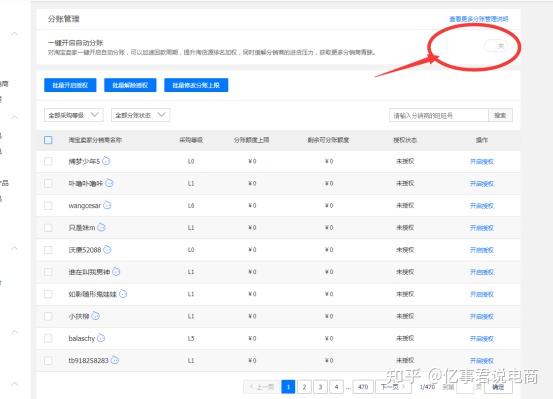Image resolution: width=553 pixels, height=399 pixels.
Task: Check the box for balaschy row
Action: point(48,338)
